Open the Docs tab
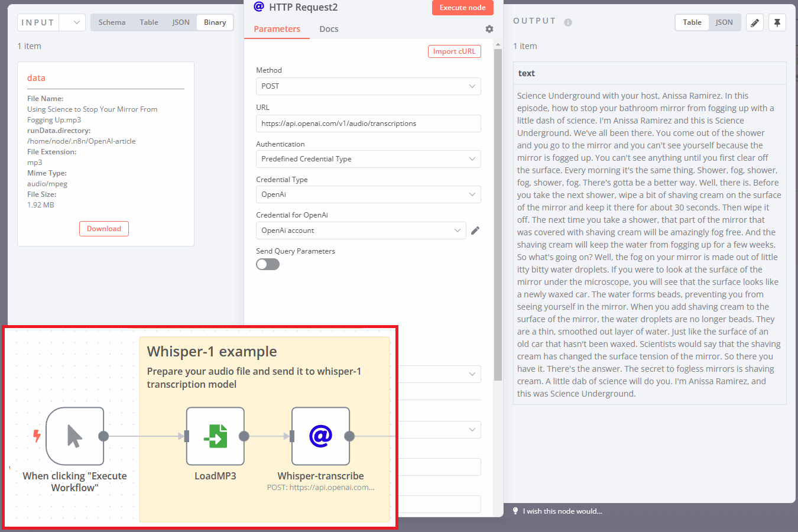 coord(329,28)
